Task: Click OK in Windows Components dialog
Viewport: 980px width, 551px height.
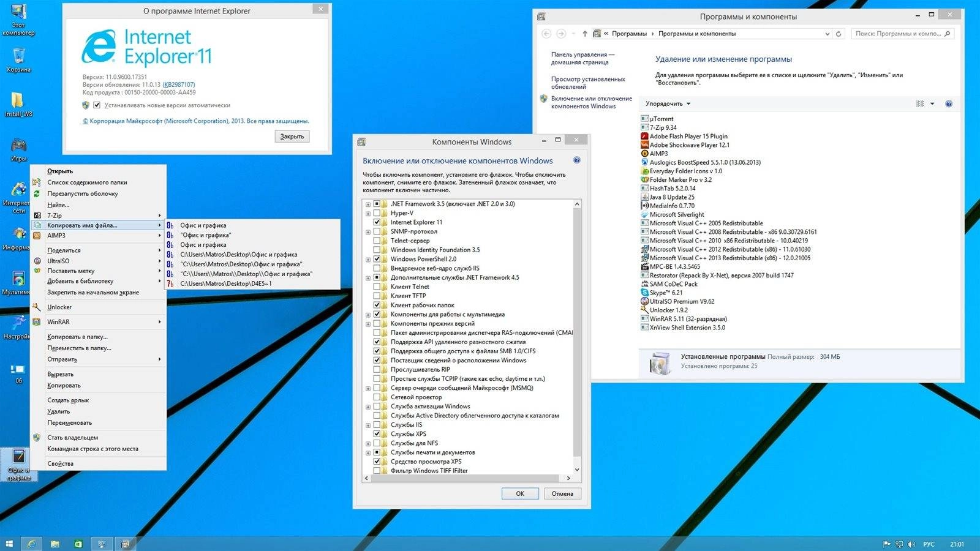Action: [520, 493]
